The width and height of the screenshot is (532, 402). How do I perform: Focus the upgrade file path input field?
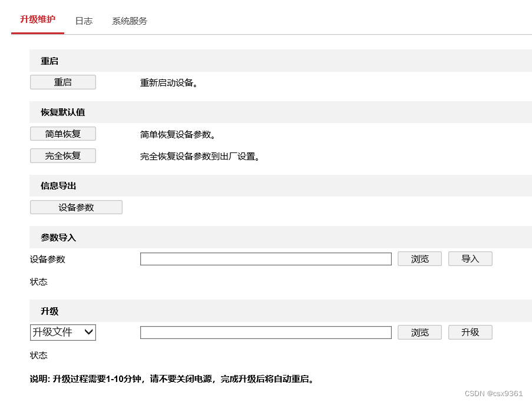click(x=266, y=333)
